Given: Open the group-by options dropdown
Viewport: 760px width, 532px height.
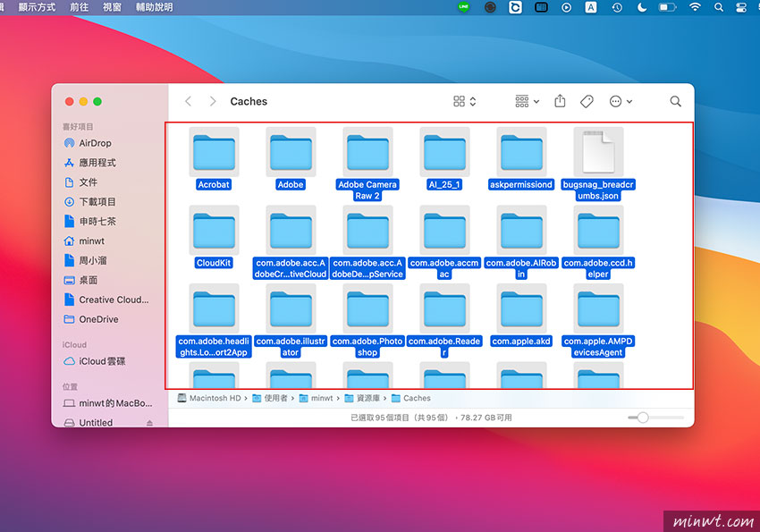Looking at the screenshot, I should click(x=527, y=101).
